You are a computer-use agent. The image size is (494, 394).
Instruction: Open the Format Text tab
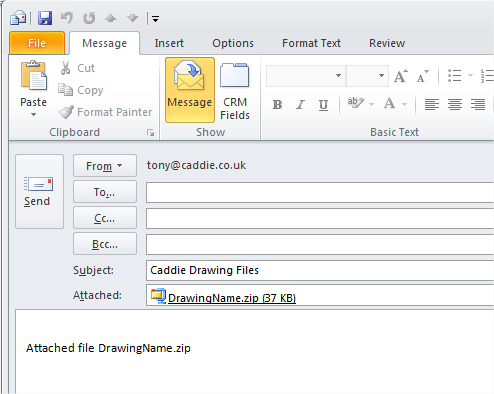click(x=311, y=43)
